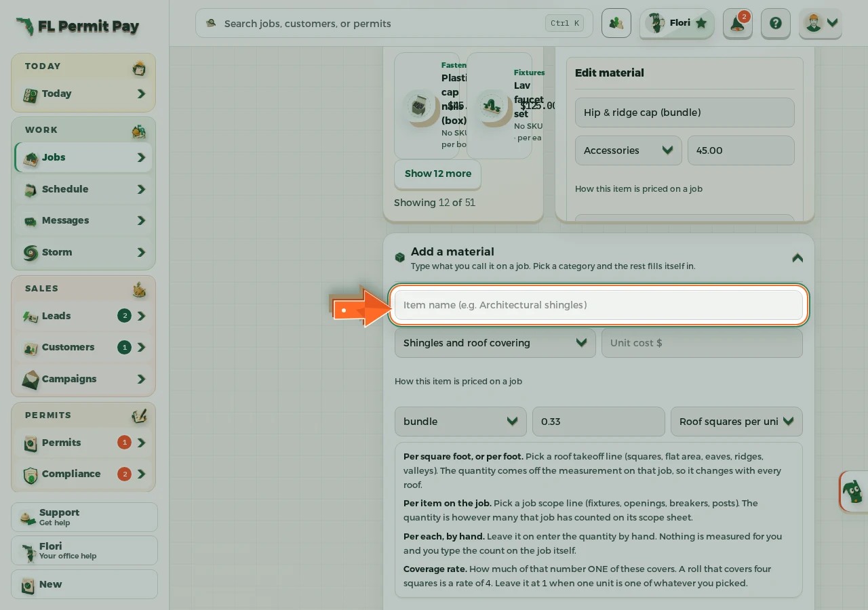Open the floating Flori assistant widget
This screenshot has width=868, height=610.
pos(854,491)
